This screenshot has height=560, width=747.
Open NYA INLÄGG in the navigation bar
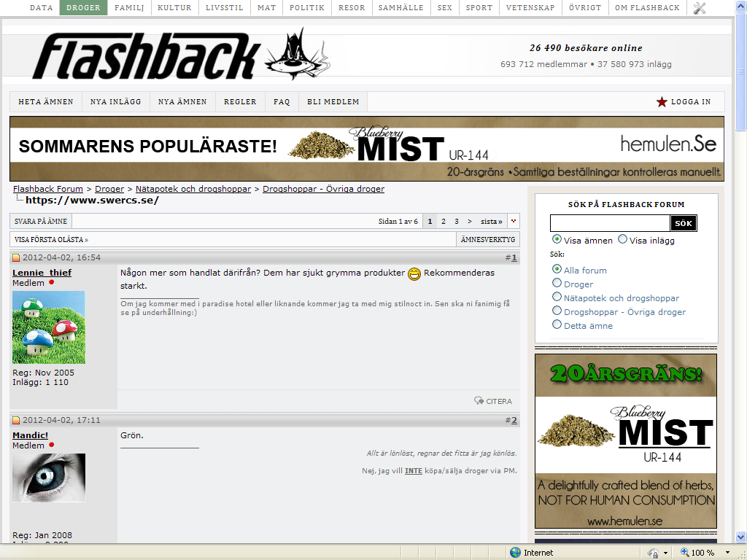click(116, 102)
